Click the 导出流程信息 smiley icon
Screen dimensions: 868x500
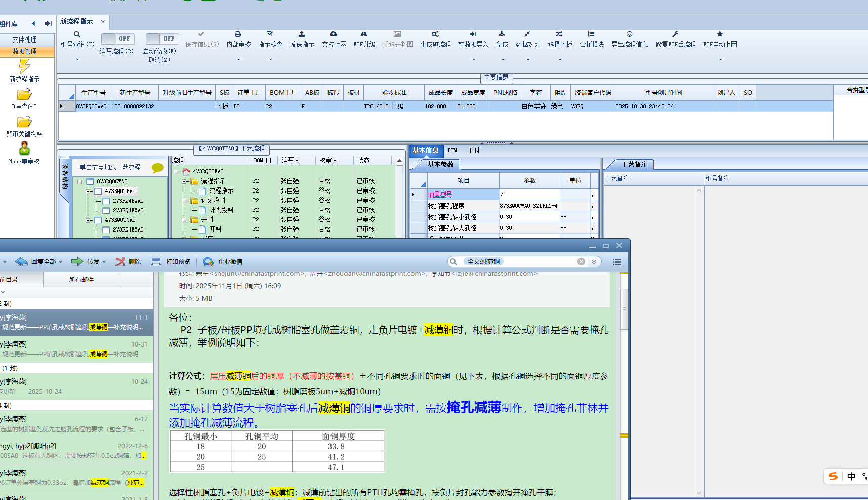coord(629,34)
